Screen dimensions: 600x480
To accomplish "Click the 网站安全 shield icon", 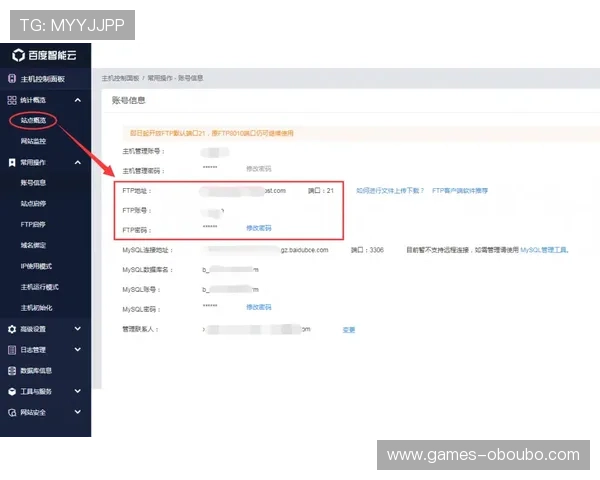I will (12, 412).
